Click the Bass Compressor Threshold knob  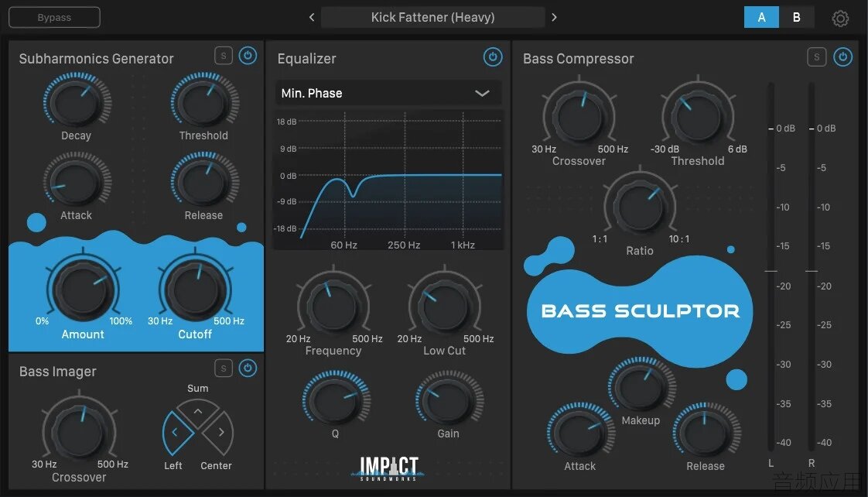point(698,115)
